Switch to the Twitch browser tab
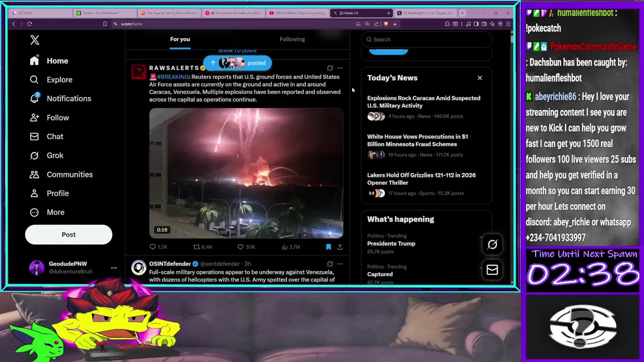Screen dimensions: 644x362 40,13
